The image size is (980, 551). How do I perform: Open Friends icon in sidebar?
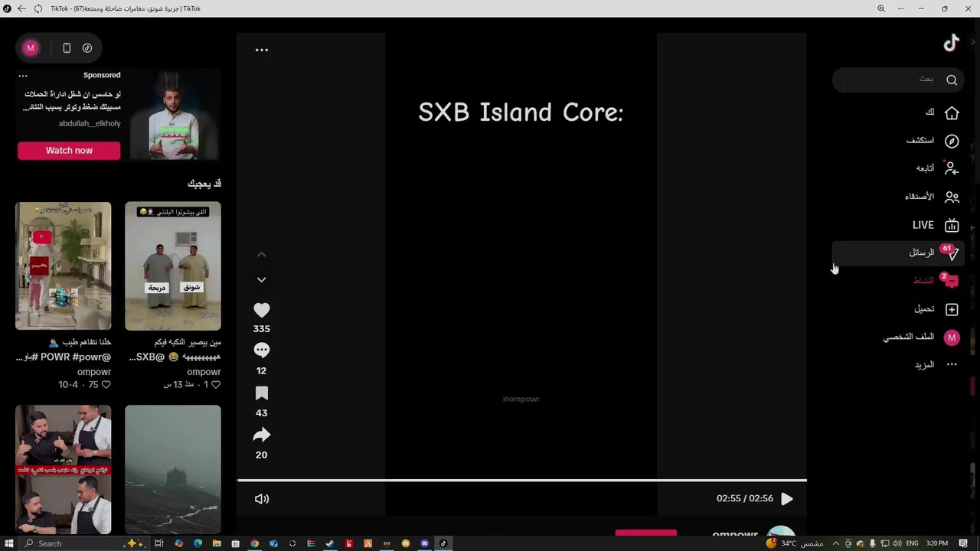click(x=952, y=197)
